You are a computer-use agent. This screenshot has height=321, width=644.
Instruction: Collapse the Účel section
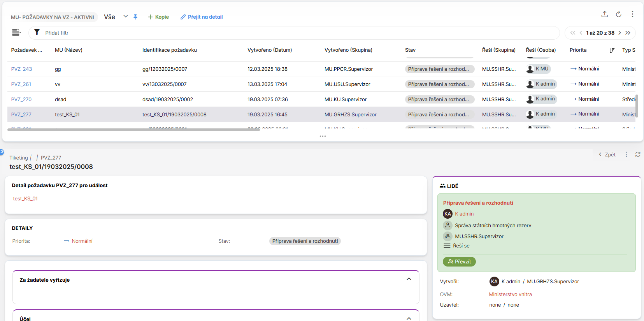pyautogui.click(x=409, y=318)
